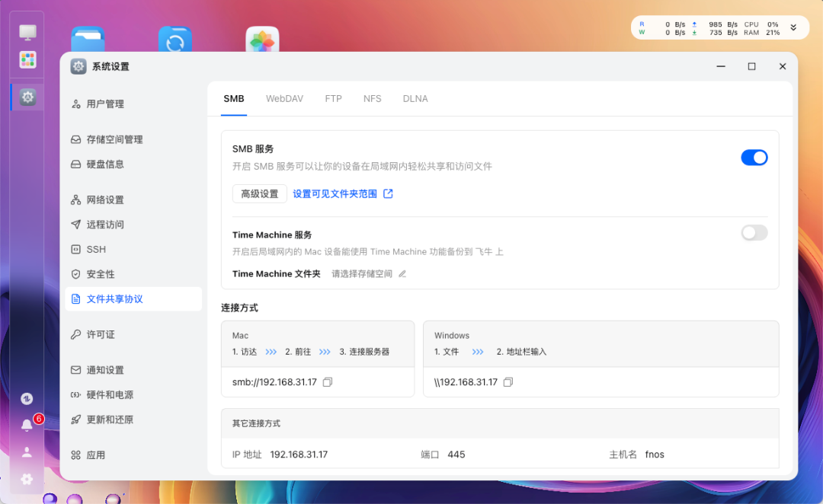
Task: Enable the Time Machine 服务 switch
Action: pyautogui.click(x=754, y=233)
